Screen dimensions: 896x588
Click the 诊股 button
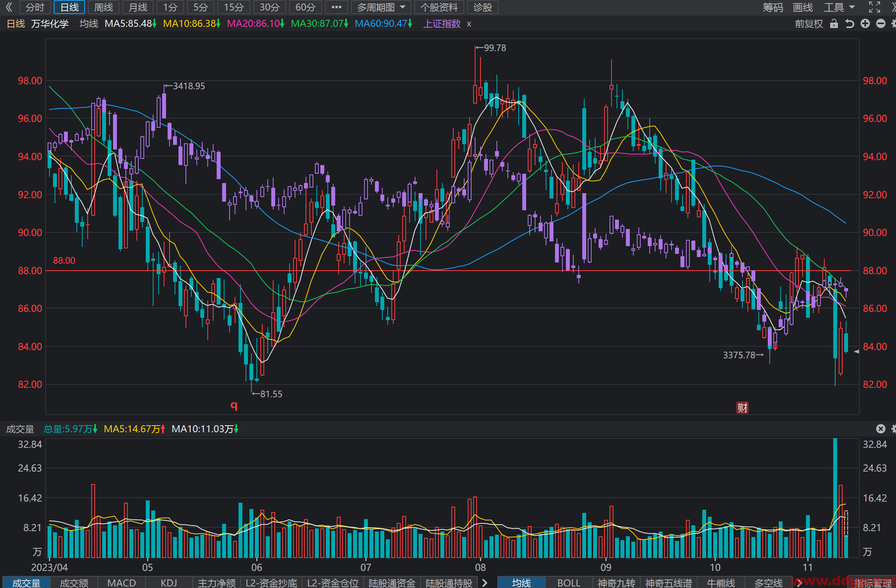[482, 7]
